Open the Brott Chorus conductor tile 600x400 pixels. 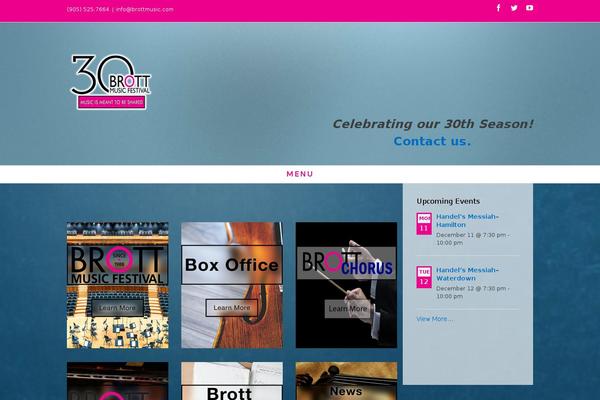coord(346,285)
